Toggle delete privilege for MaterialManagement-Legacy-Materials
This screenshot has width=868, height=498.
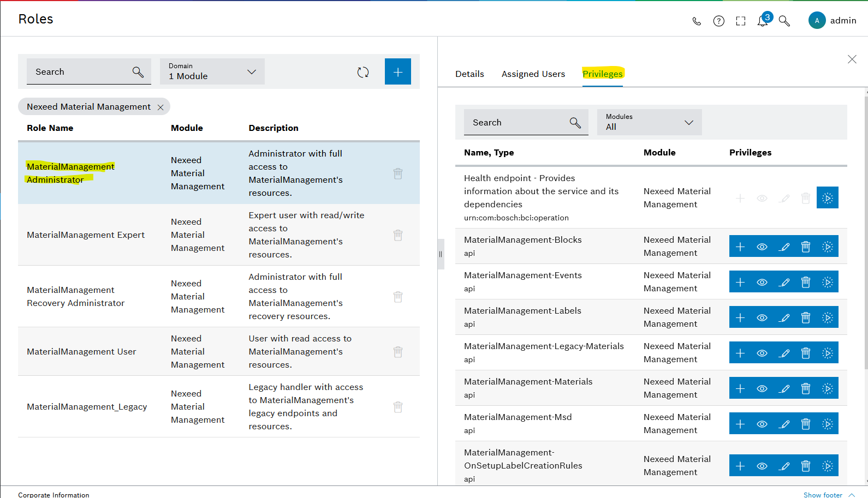806,353
